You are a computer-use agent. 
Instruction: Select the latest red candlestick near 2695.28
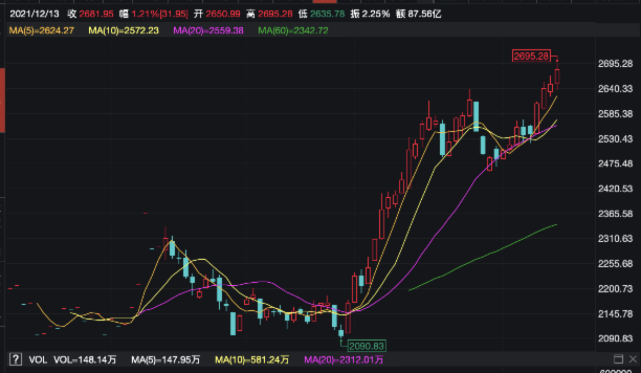pyautogui.click(x=557, y=76)
